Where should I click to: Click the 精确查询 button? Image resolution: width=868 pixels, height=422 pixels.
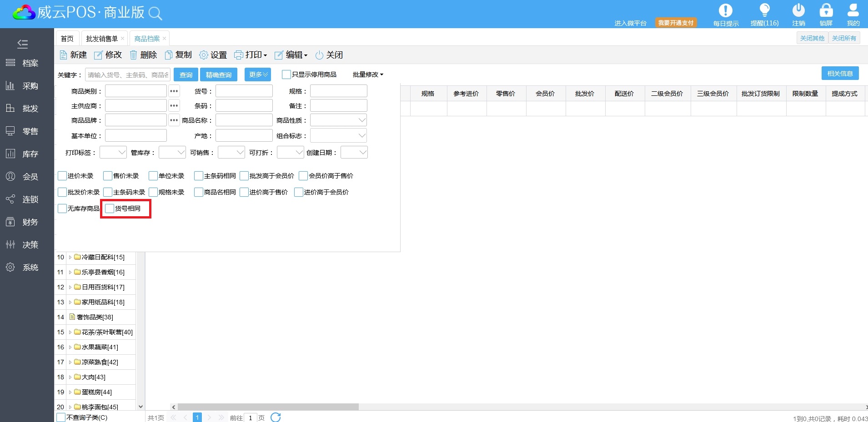(219, 74)
